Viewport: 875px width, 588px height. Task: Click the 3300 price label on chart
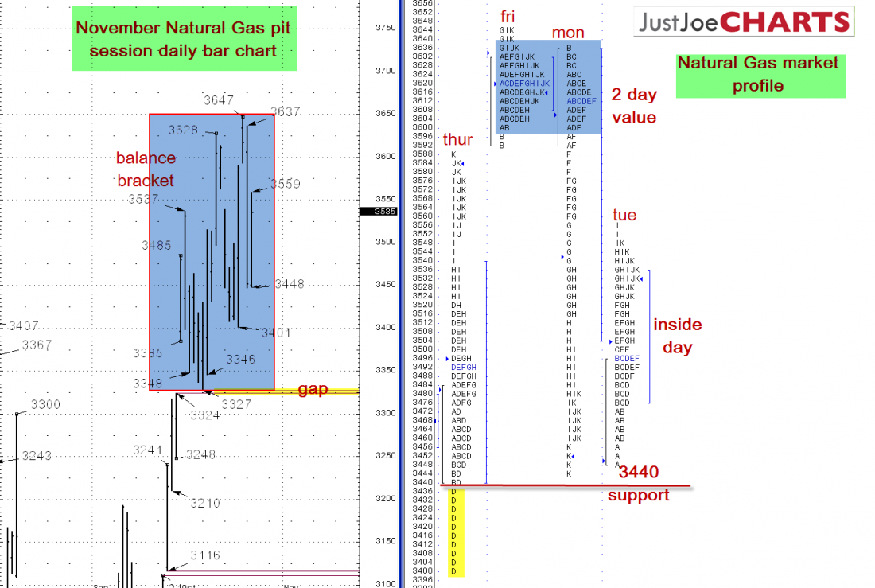coord(45,405)
